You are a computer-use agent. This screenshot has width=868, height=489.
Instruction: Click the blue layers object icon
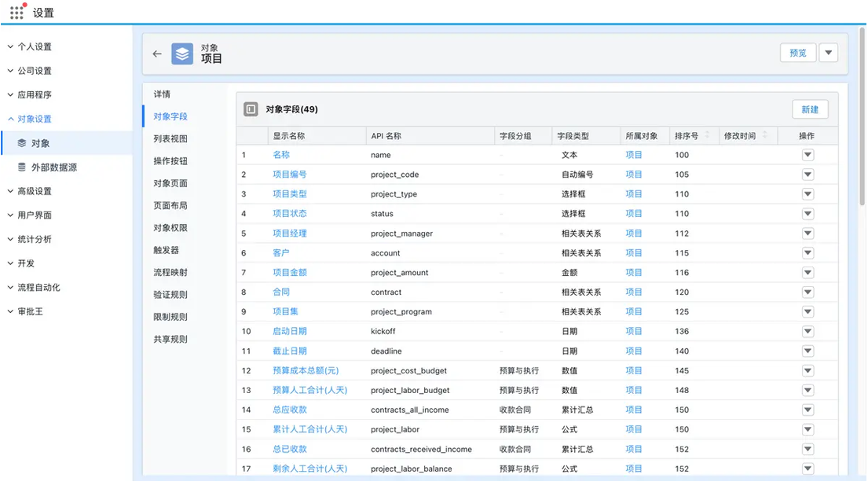(x=182, y=53)
